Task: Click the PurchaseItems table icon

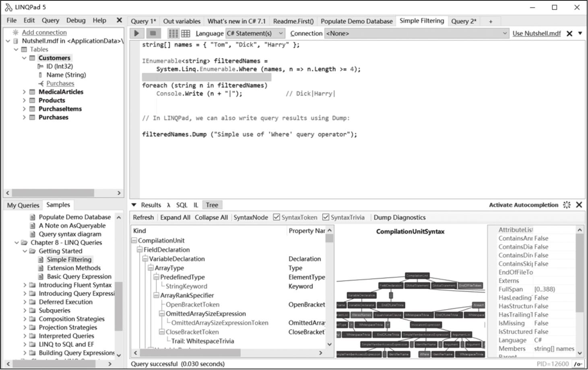Action: [x=32, y=109]
